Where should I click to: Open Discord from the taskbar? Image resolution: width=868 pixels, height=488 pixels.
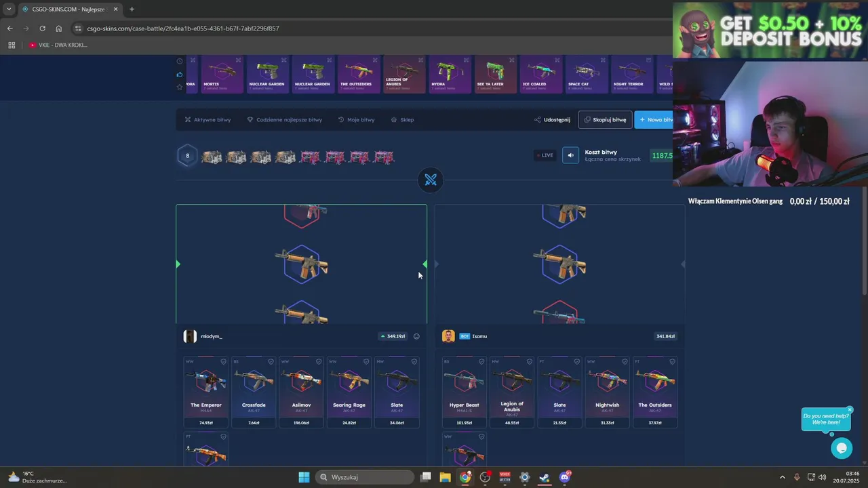click(x=564, y=477)
